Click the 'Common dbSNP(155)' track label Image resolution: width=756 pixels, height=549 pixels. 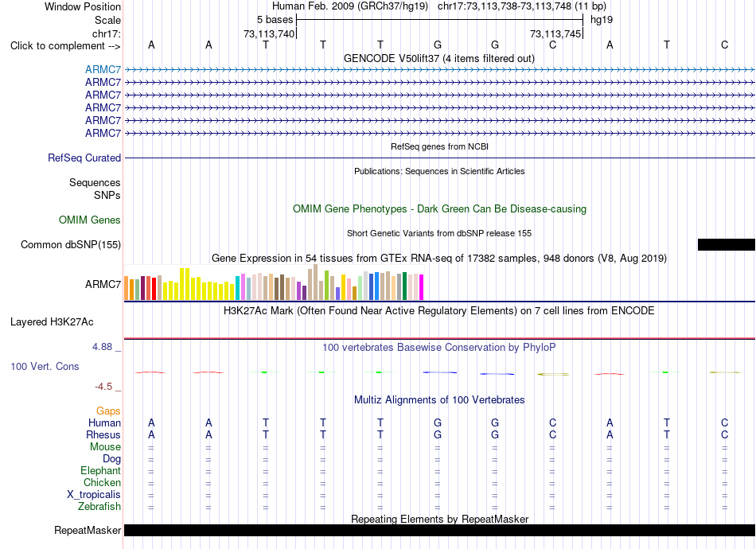(70, 245)
